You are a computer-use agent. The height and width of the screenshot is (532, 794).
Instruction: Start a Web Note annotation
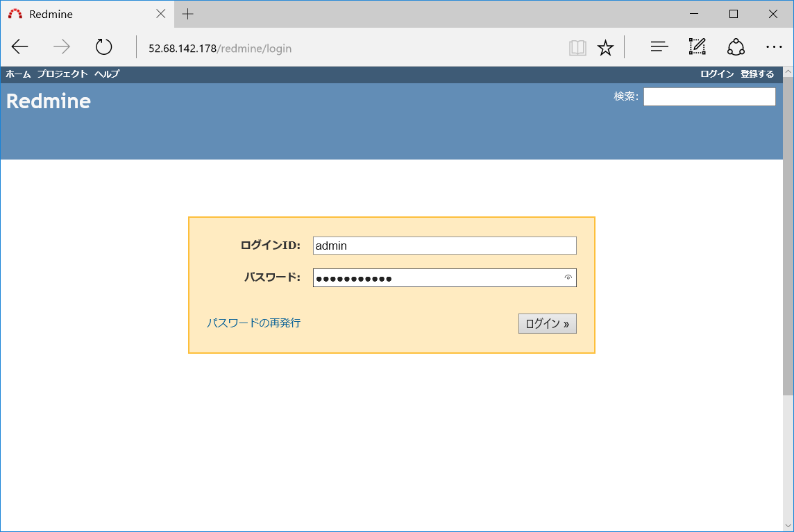pos(697,46)
